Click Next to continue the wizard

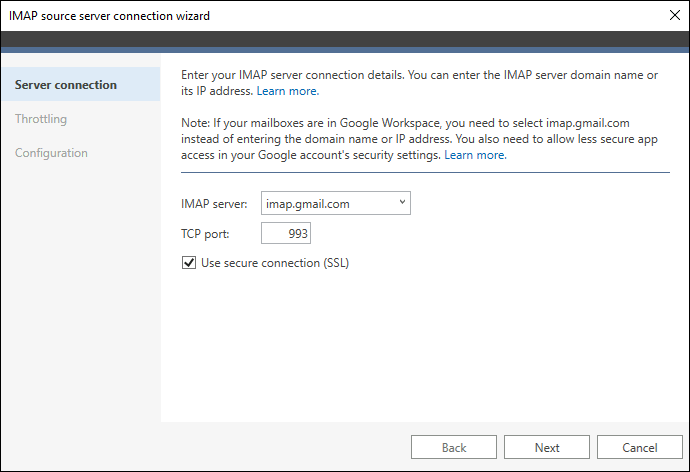click(x=547, y=447)
